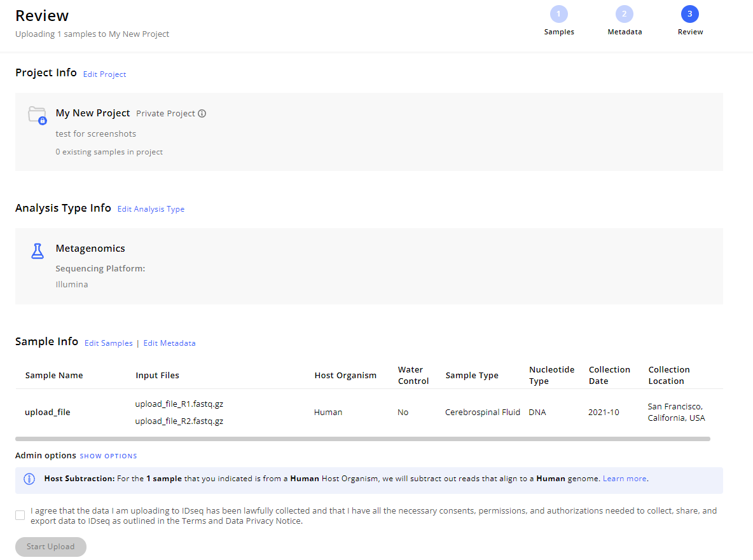This screenshot has width=753, height=560.
Task: Click the Collection Location column header
Action: click(x=669, y=375)
